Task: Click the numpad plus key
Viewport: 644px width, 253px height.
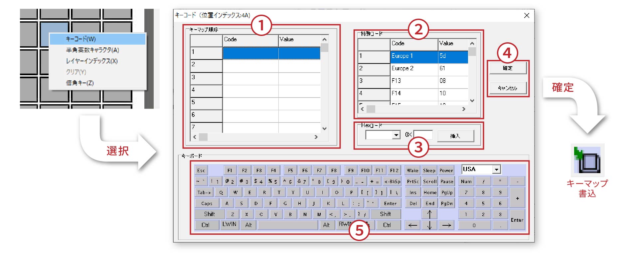Action: point(517,198)
